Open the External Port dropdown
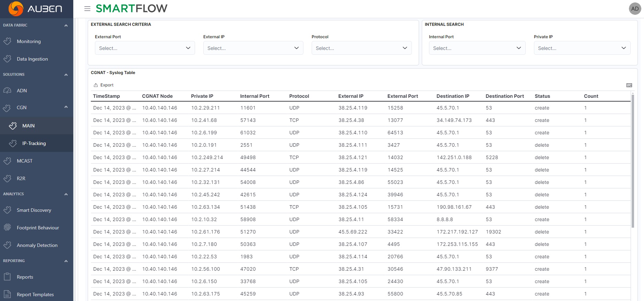Viewport: 644px width, 301px height. [x=145, y=48]
